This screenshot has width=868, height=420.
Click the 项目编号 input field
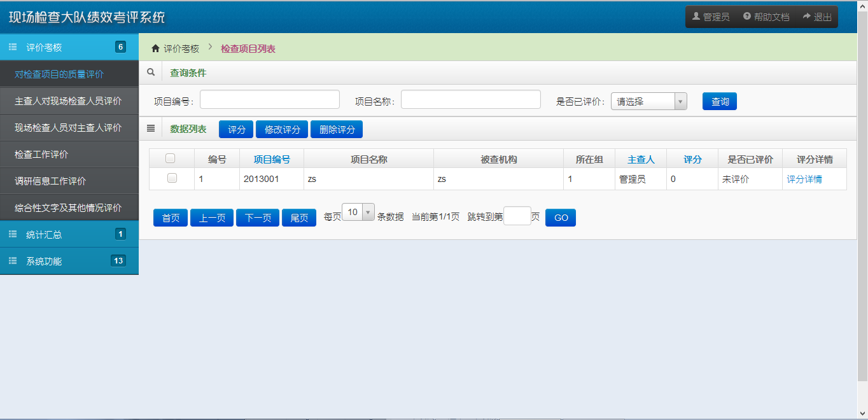coord(269,100)
